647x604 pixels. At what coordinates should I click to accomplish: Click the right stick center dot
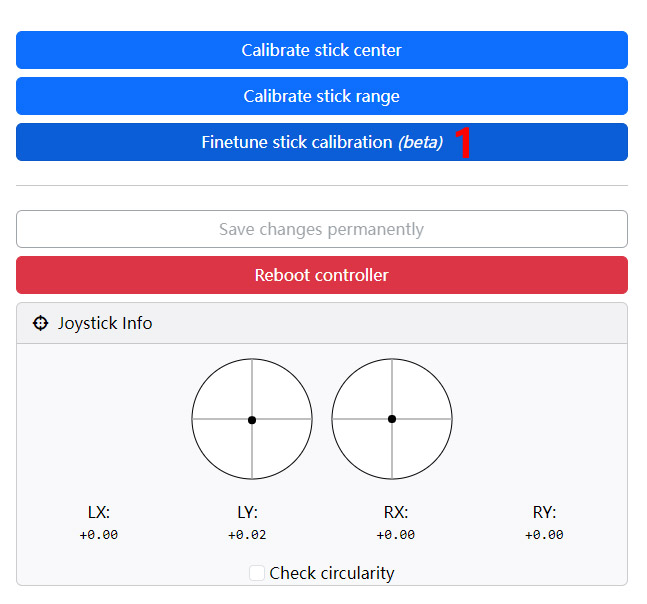pos(392,419)
